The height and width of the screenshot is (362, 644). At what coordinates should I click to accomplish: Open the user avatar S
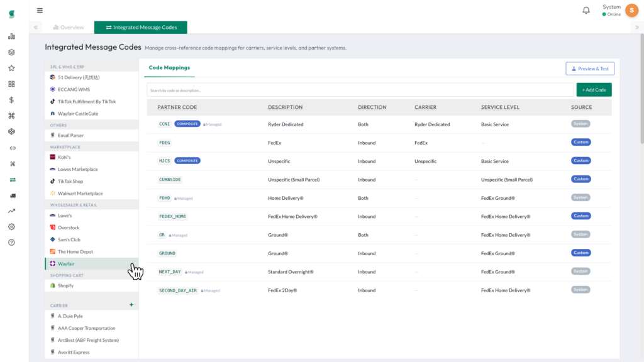coord(631,10)
